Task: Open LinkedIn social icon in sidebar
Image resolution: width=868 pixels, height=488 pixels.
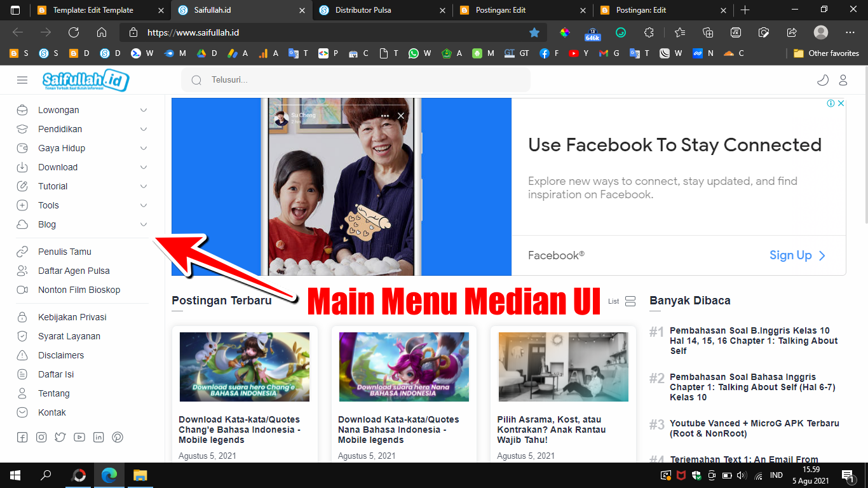Action: 98,437
